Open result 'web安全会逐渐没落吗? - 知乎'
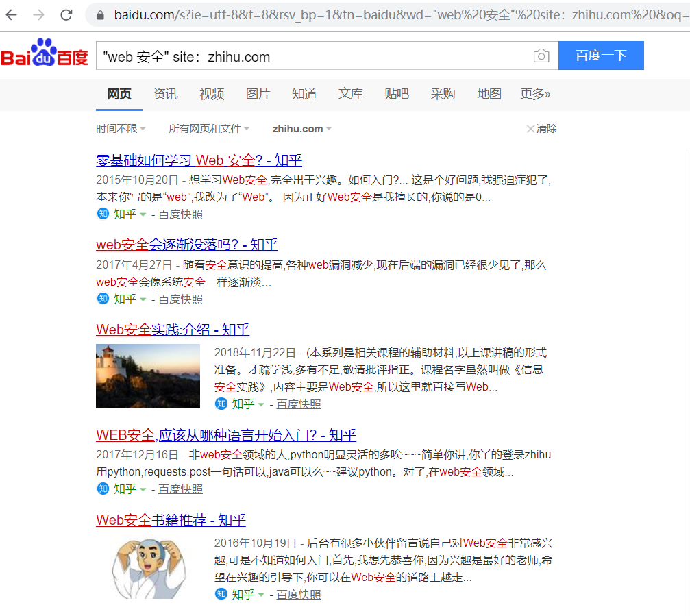This screenshot has height=616, width=690. click(x=187, y=245)
